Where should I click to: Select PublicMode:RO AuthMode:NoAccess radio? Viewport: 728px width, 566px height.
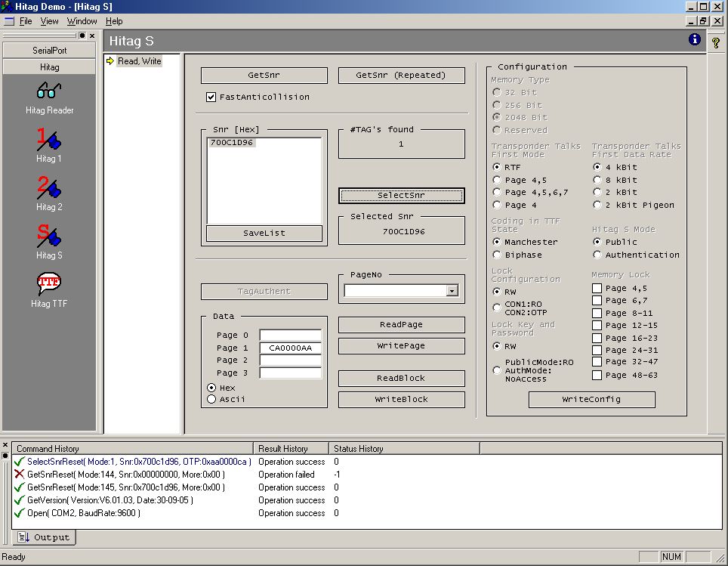coord(497,370)
